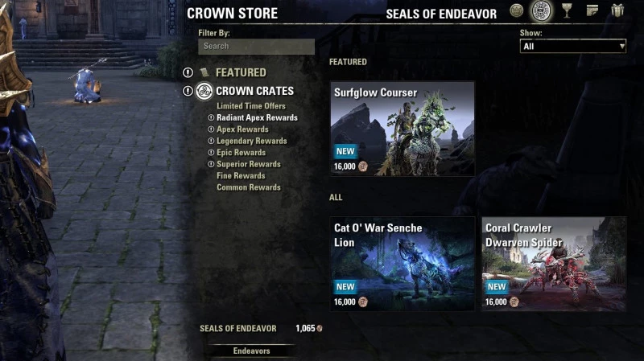Click the Endeavors button
The width and height of the screenshot is (644, 361).
[x=251, y=351]
